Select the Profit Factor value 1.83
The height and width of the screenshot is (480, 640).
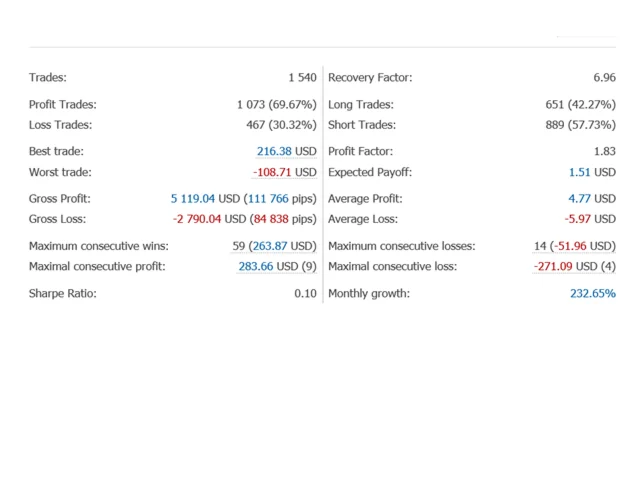604,152
